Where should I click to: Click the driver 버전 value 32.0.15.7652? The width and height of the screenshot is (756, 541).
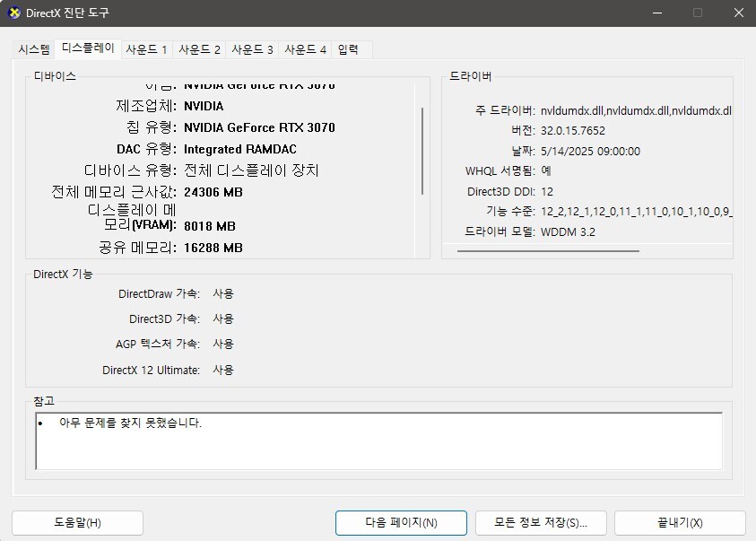pyautogui.click(x=578, y=131)
